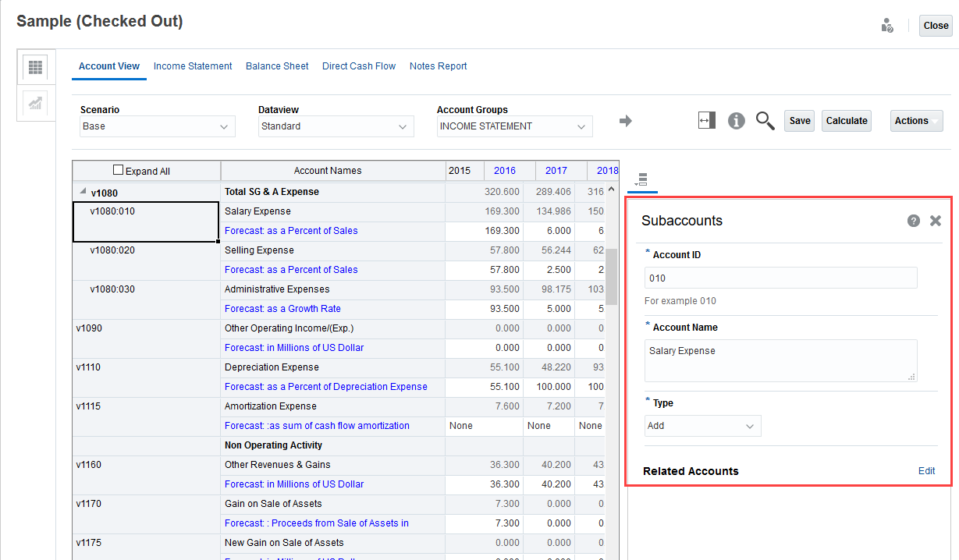Image resolution: width=959 pixels, height=560 pixels.
Task: Click the grid view icon in left sidebar
Action: point(35,67)
